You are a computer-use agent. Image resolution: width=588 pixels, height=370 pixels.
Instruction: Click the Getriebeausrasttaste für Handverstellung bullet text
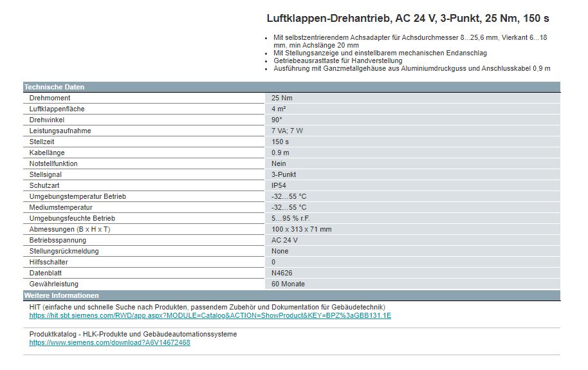tap(338, 60)
